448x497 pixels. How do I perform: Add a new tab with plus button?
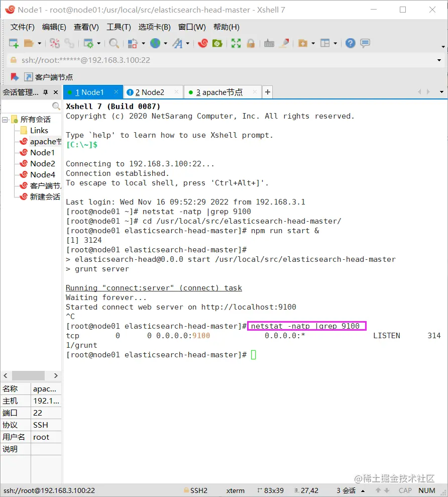(x=268, y=92)
